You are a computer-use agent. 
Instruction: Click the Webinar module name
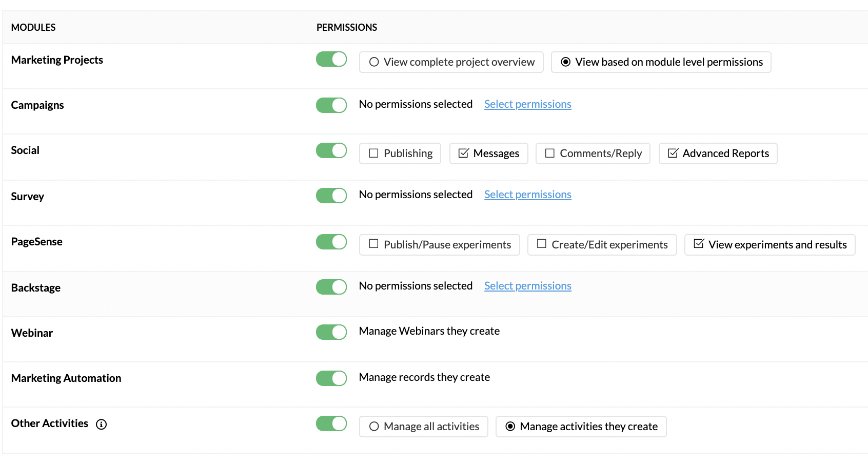[32, 333]
